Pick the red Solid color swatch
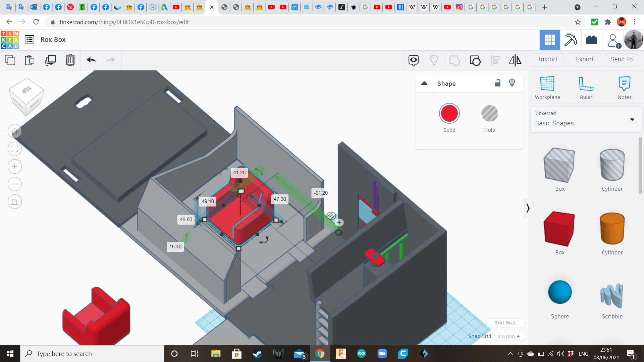This screenshot has height=362, width=644. pos(449,114)
